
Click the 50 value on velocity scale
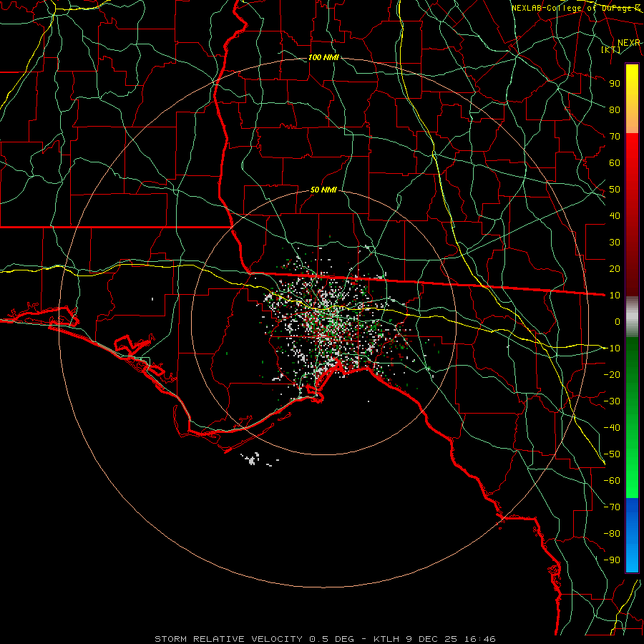pyautogui.click(x=615, y=190)
